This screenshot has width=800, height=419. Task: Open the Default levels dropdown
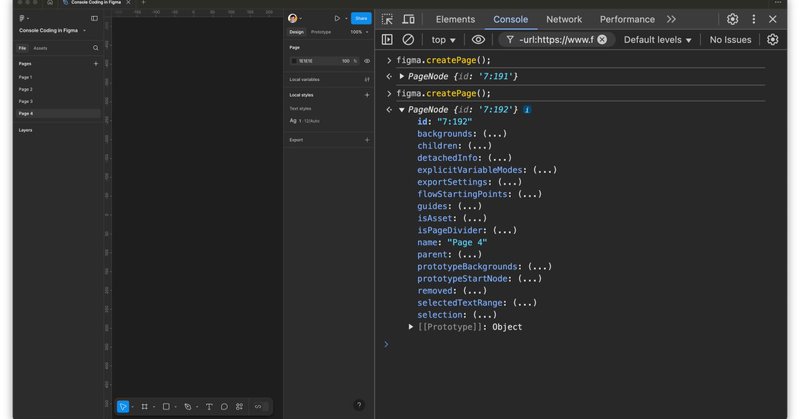click(657, 39)
